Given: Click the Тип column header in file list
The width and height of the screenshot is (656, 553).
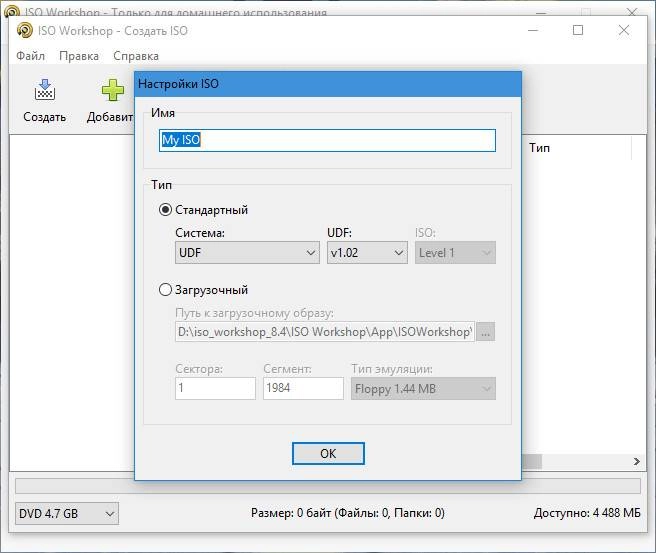Looking at the screenshot, I should [x=539, y=148].
